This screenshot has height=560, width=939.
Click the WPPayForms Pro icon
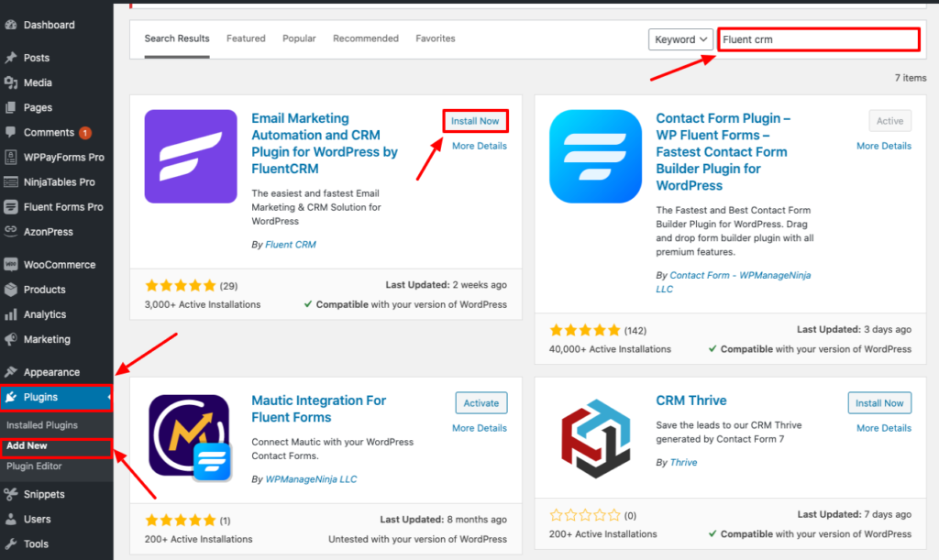pyautogui.click(x=11, y=158)
